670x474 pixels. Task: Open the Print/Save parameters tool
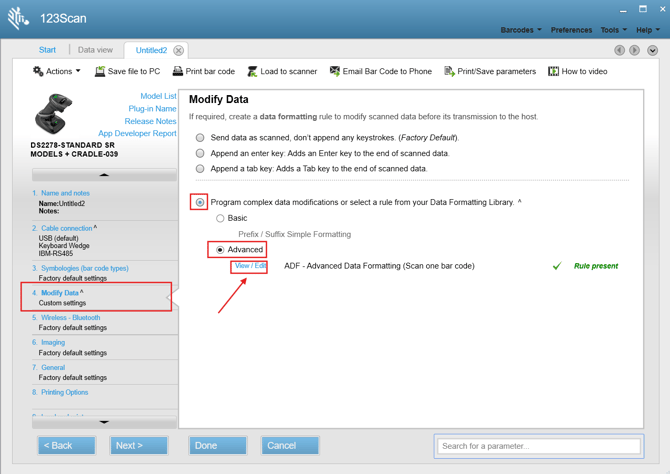[449, 72]
